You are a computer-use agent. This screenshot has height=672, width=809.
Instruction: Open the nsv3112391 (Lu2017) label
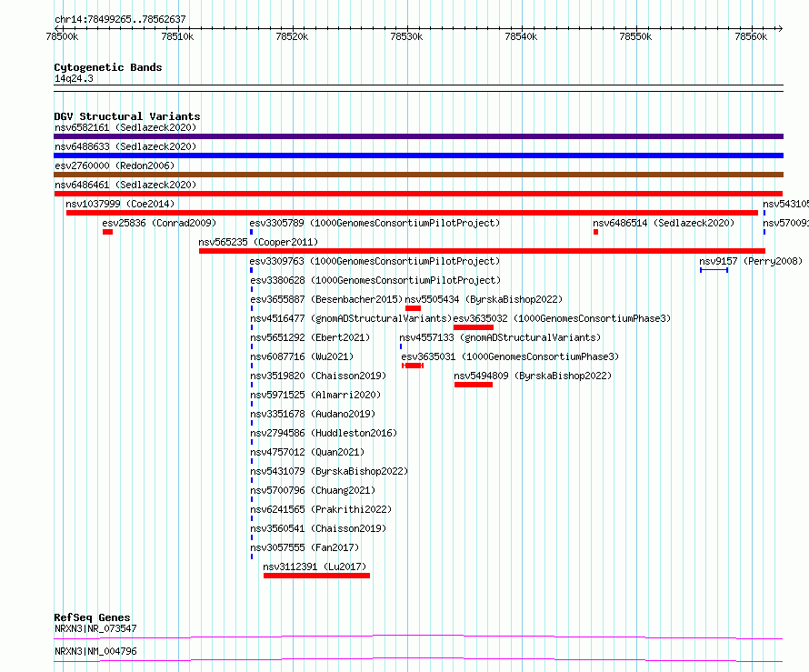[315, 567]
